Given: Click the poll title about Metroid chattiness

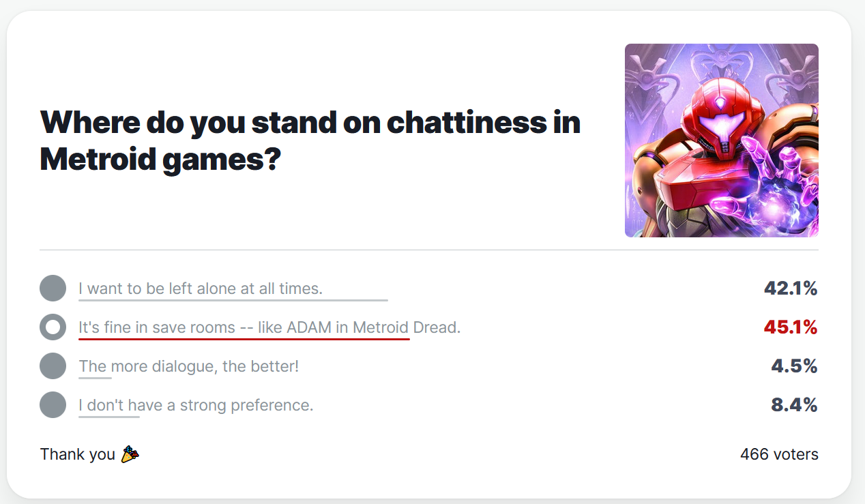Looking at the screenshot, I should point(310,140).
